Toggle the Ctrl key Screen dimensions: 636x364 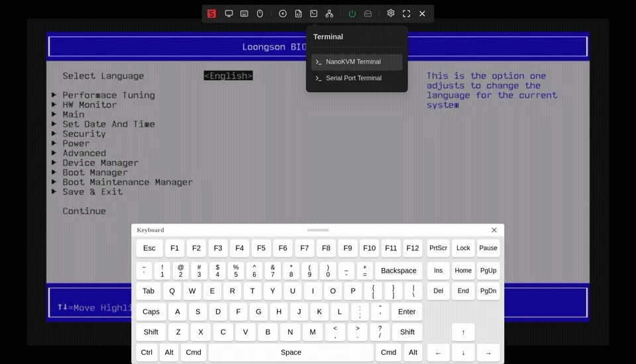147,352
